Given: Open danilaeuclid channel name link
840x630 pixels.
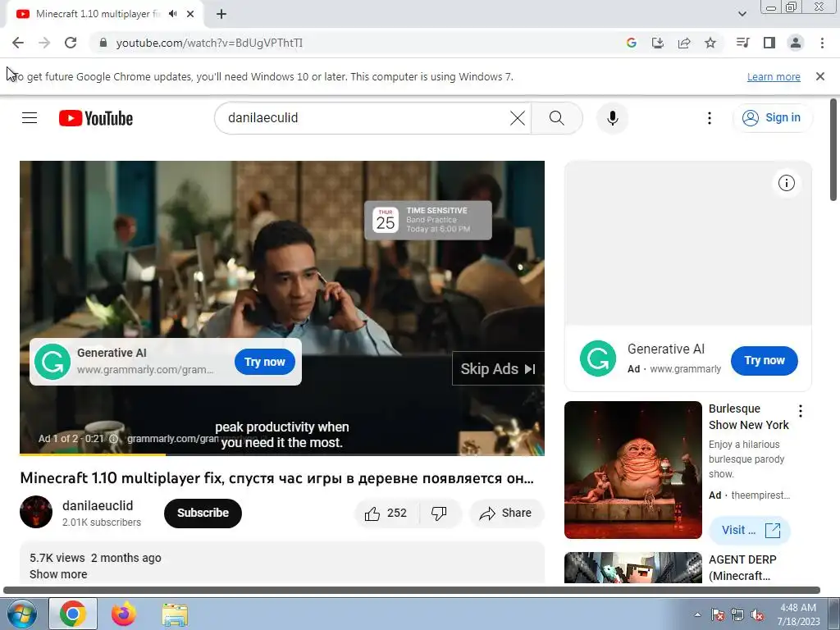Looking at the screenshot, I should pyautogui.click(x=98, y=505).
